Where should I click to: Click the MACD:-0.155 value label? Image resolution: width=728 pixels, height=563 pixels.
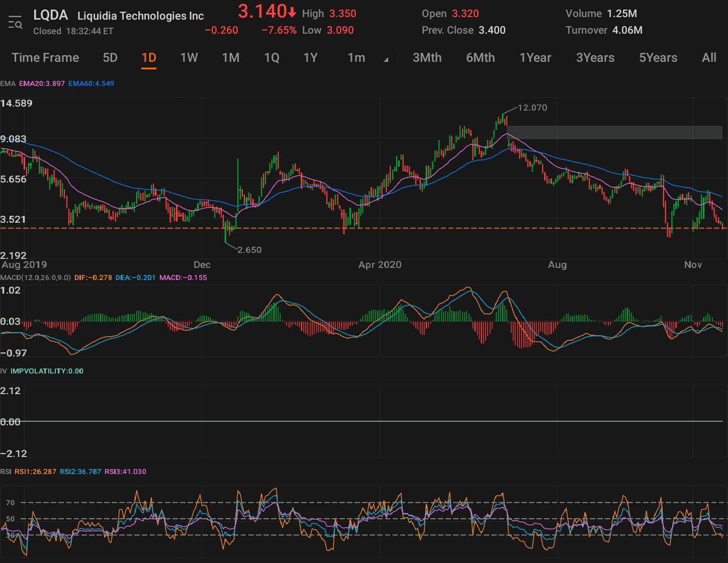point(183,277)
